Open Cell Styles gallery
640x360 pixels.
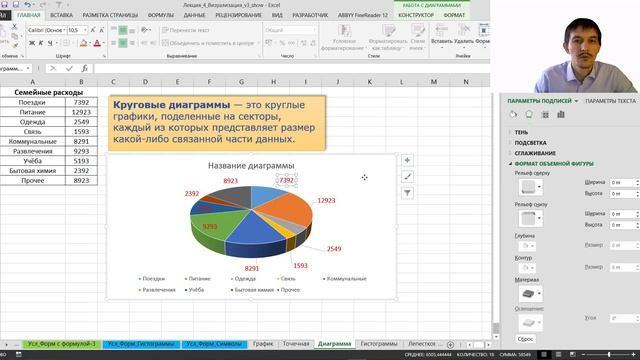(418, 37)
